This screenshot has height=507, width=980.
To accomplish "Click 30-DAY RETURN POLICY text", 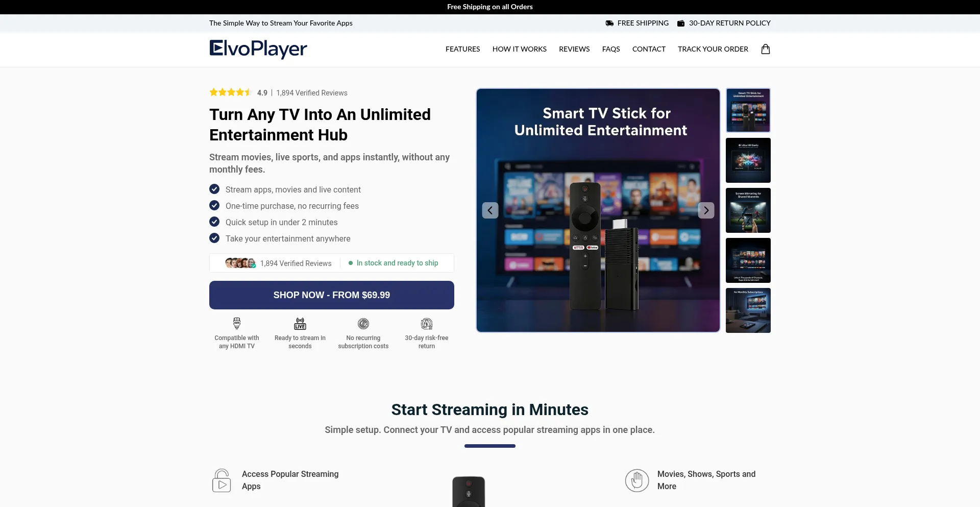I will pos(730,23).
